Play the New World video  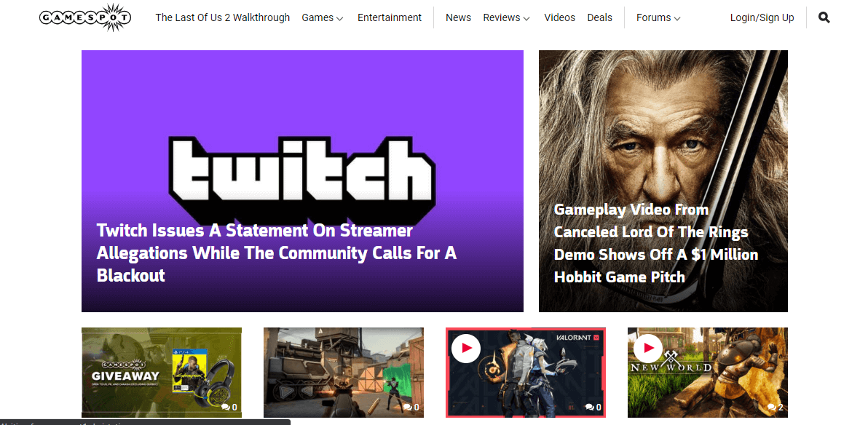(648, 348)
